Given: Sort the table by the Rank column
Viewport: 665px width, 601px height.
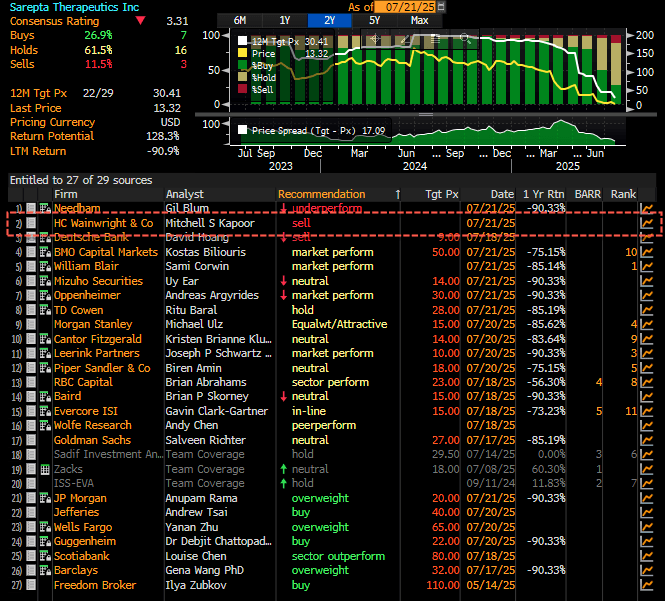Looking at the screenshot, I should coord(622,194).
